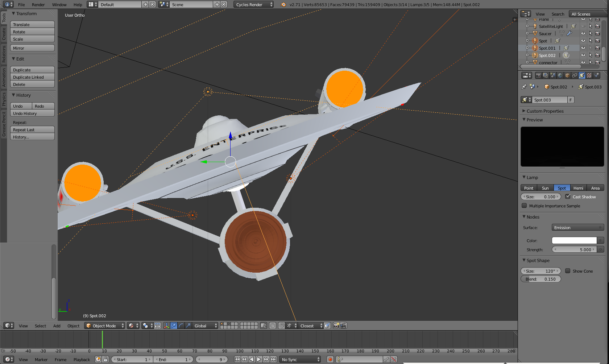Open the No Sync dropdown
This screenshot has width=609, height=364.
click(301, 359)
